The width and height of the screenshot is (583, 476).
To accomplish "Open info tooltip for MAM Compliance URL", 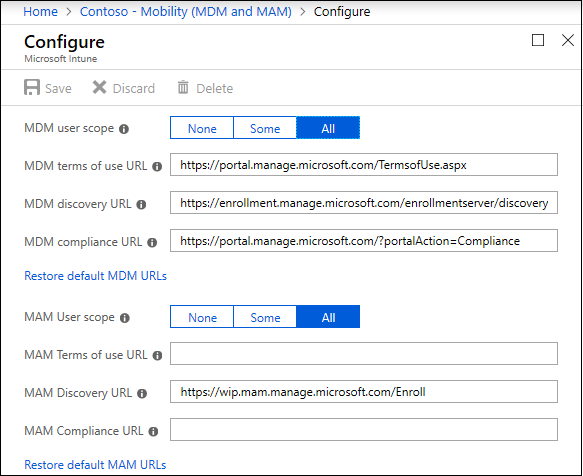I will click(153, 431).
